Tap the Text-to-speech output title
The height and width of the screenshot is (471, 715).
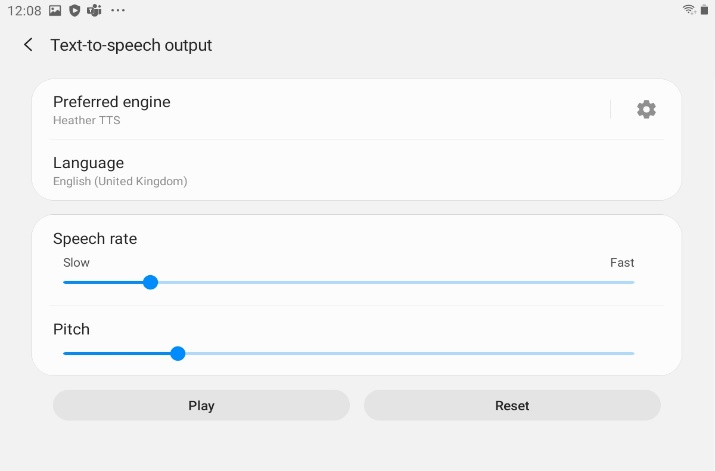pyautogui.click(x=131, y=45)
